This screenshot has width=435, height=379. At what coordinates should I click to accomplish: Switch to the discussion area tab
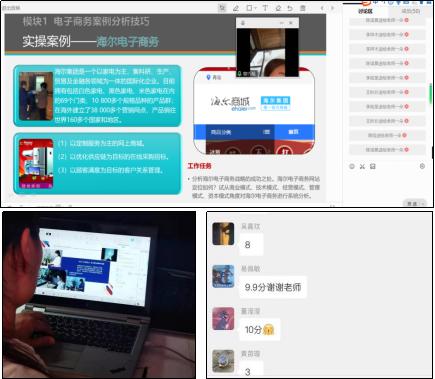pos(365,11)
